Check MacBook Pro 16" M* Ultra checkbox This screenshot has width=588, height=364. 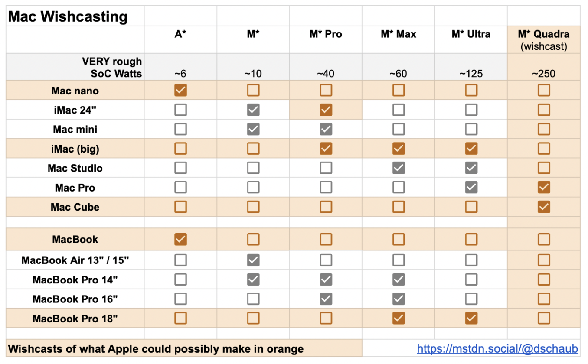point(471,299)
